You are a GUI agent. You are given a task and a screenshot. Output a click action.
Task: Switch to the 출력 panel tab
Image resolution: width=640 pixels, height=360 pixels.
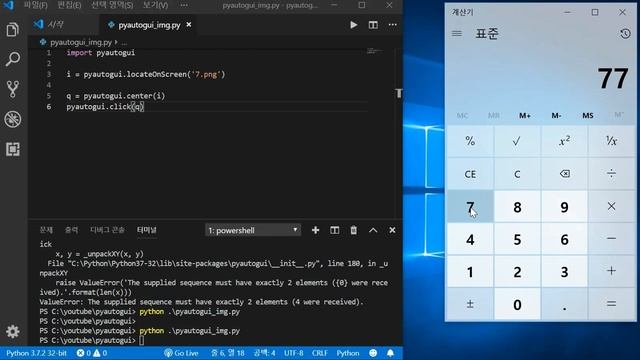tap(71, 230)
